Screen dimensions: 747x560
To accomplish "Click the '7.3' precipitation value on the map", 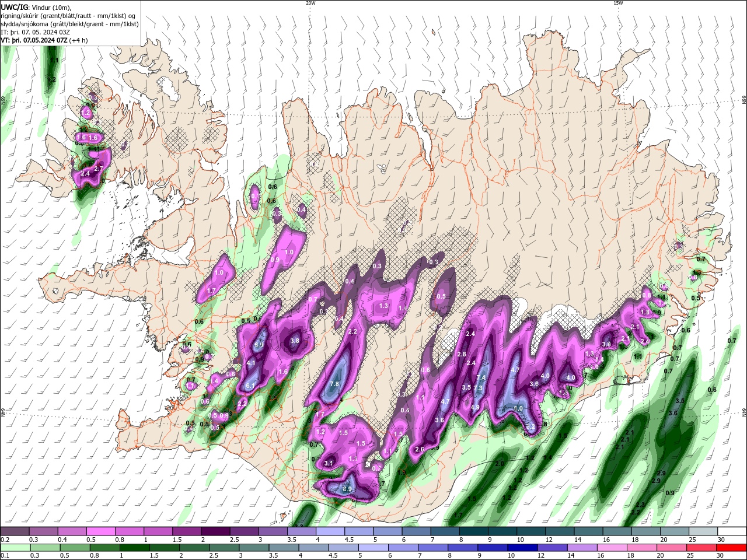I will coord(478,388).
